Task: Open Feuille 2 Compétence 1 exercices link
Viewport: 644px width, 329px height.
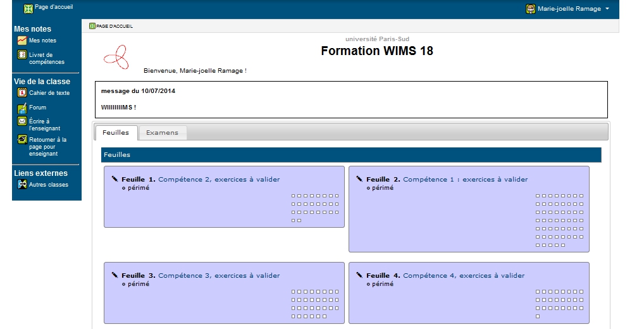Action: (x=465, y=180)
